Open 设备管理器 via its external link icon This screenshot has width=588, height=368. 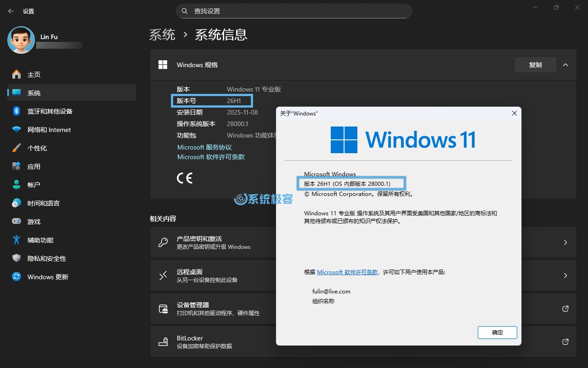[565, 309]
